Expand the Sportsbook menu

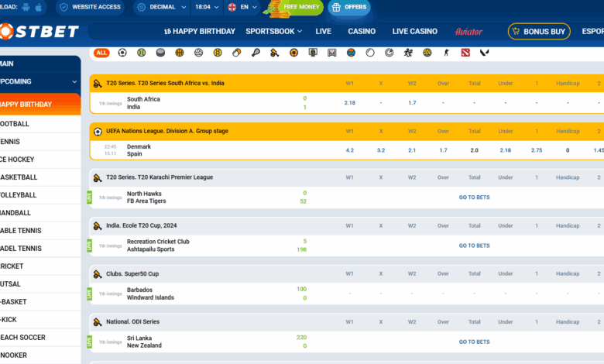(274, 31)
